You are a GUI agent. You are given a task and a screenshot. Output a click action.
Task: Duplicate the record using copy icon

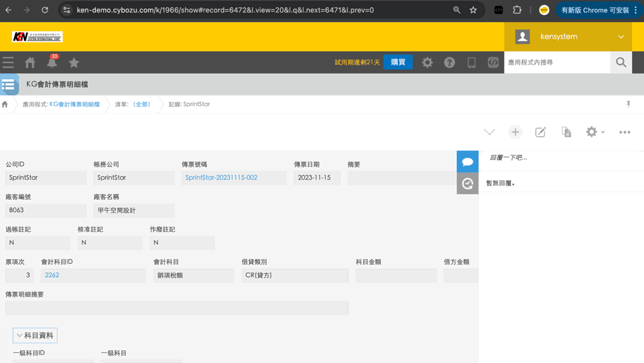[566, 132]
